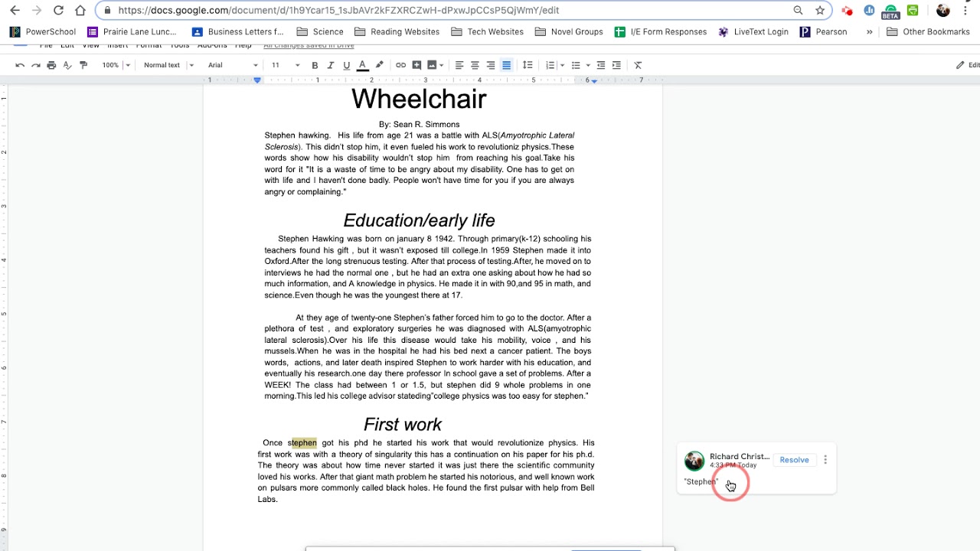Open the Chrome profile avatar
This screenshot has height=551, width=980.
click(943, 11)
